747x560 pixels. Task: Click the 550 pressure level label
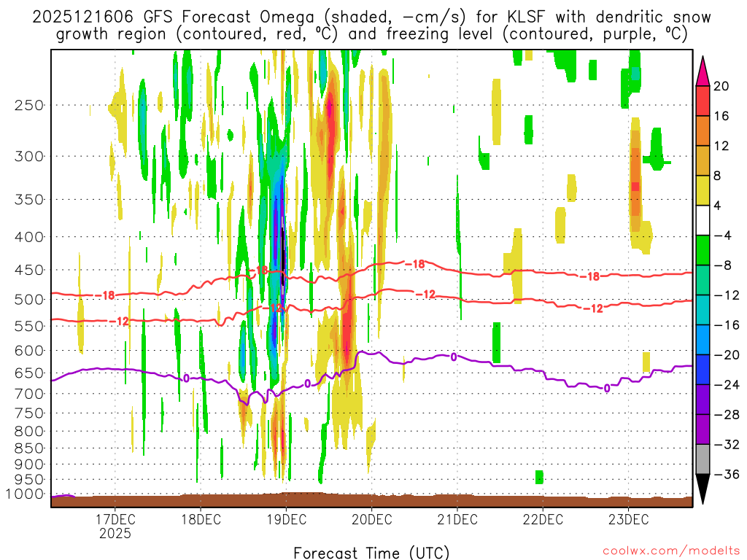point(29,326)
